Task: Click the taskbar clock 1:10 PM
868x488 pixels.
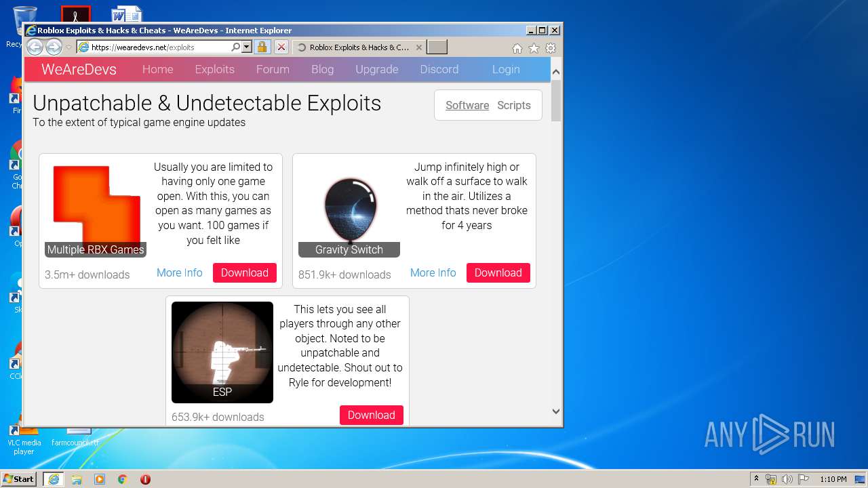Action: click(833, 479)
